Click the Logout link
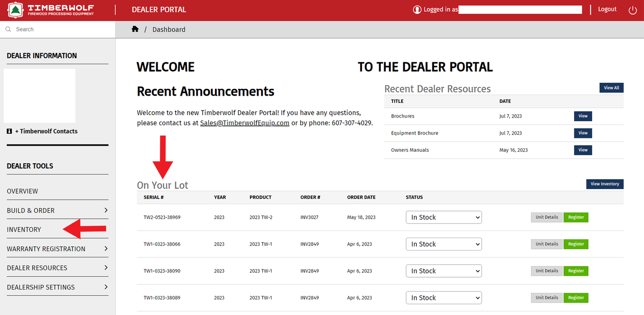 point(607,9)
